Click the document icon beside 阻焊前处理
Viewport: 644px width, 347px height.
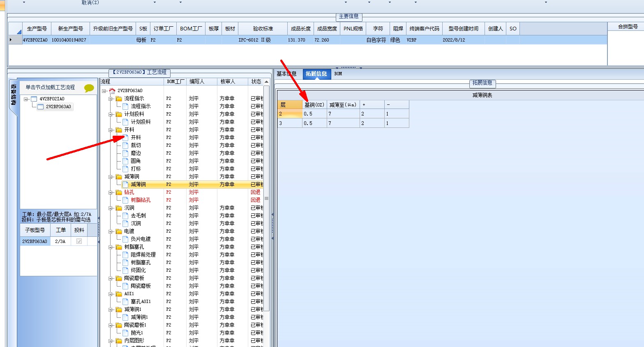125,254
